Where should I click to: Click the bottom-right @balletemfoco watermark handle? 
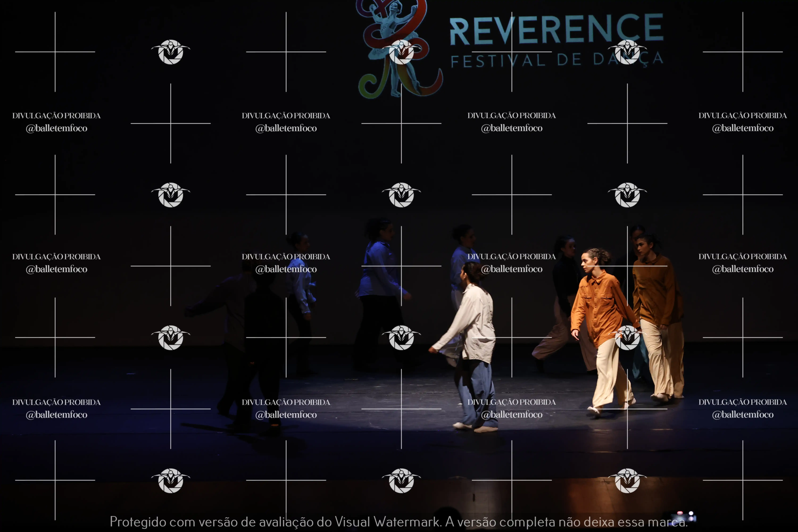742,415
